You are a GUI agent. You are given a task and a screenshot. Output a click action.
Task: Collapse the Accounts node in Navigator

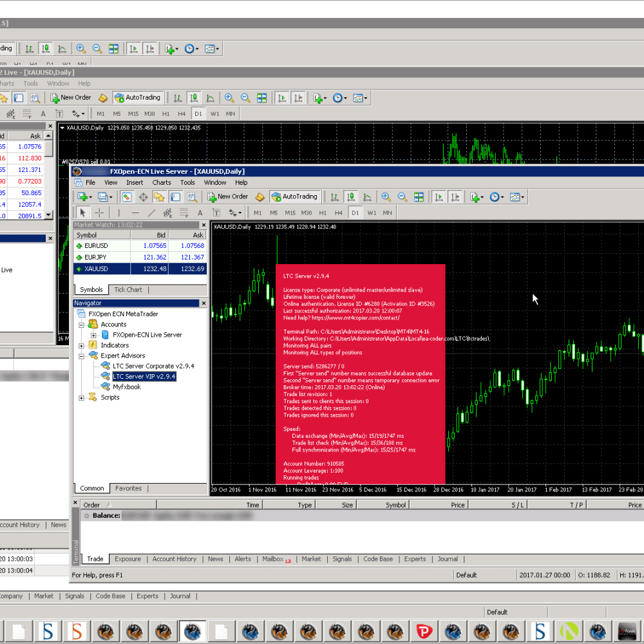81,325
